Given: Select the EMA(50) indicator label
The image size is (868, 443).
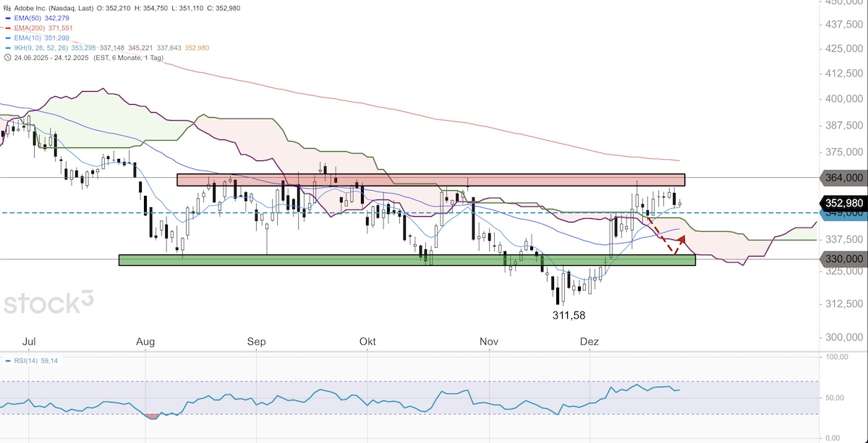Looking at the screenshot, I should click(27, 17).
